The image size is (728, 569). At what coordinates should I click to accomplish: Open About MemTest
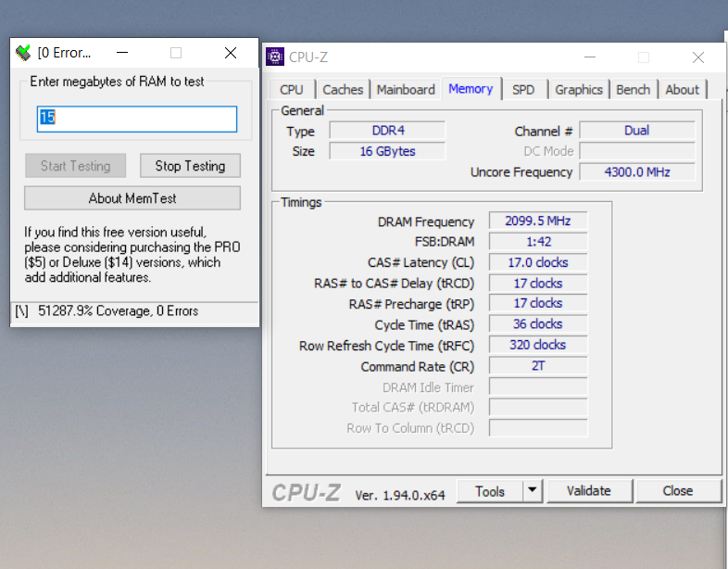132,198
